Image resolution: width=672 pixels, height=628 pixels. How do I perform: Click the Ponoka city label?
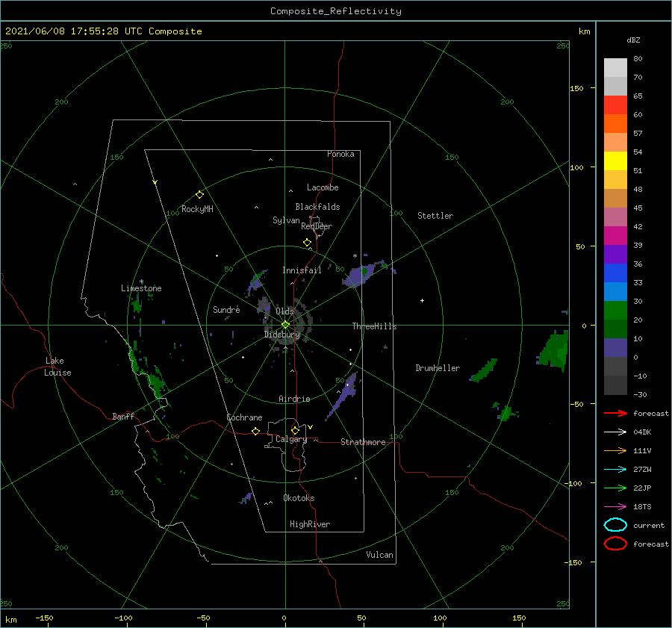click(x=340, y=155)
